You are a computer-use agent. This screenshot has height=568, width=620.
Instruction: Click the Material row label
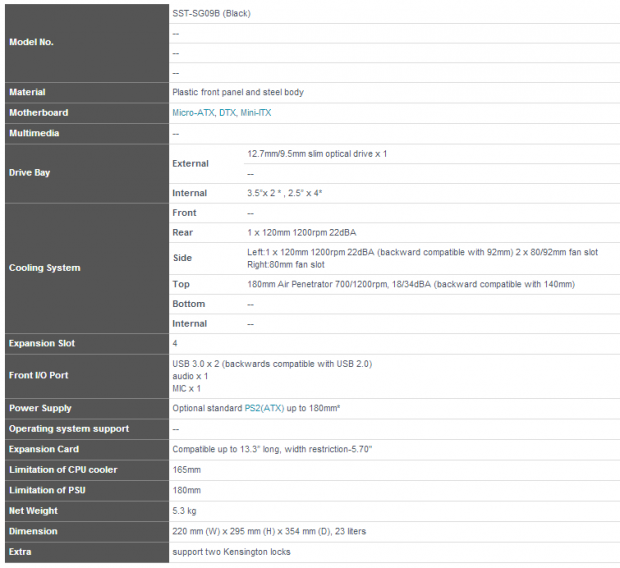[x=27, y=92]
